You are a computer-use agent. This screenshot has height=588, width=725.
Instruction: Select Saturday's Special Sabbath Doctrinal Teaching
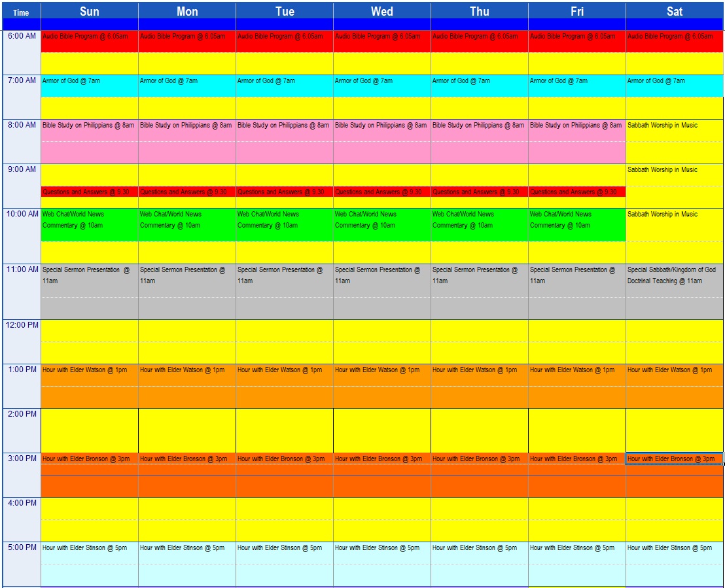click(674, 275)
